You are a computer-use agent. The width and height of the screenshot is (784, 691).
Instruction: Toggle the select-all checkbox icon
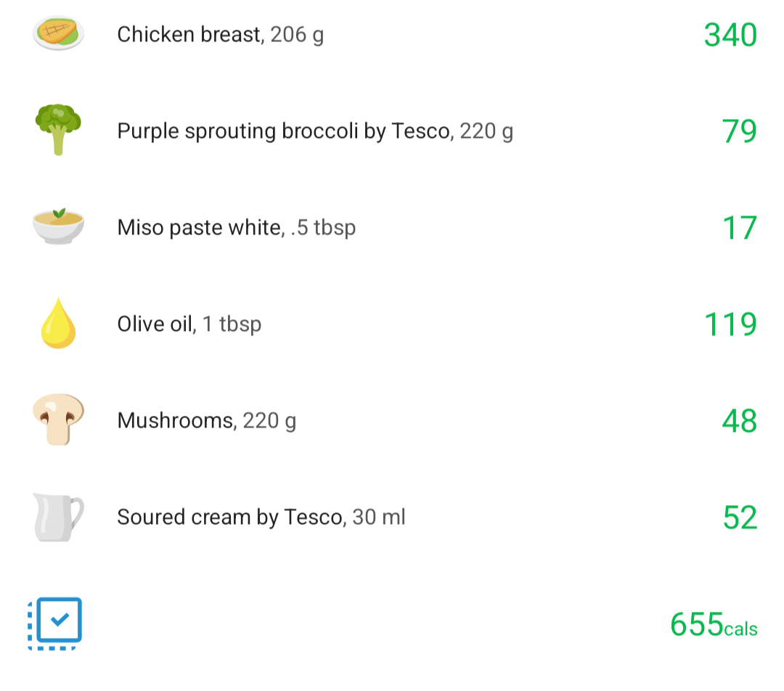click(55, 623)
